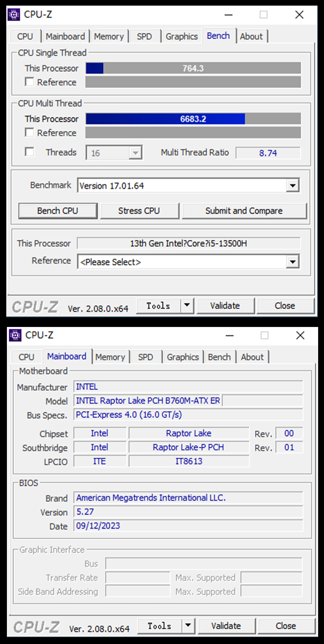Screen dimensions: 324x644
Task: Expand the Reference <Please Select> dropdown
Action: (292, 262)
